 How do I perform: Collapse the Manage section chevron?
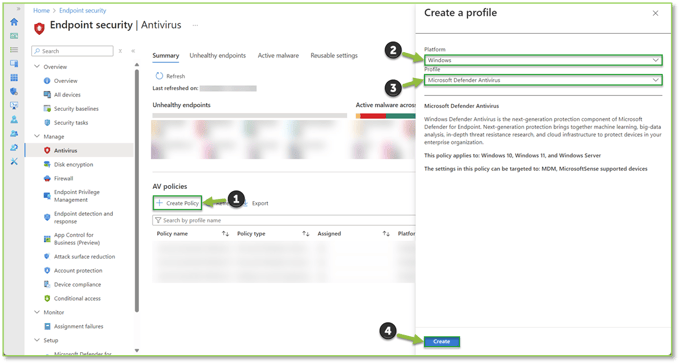37,136
